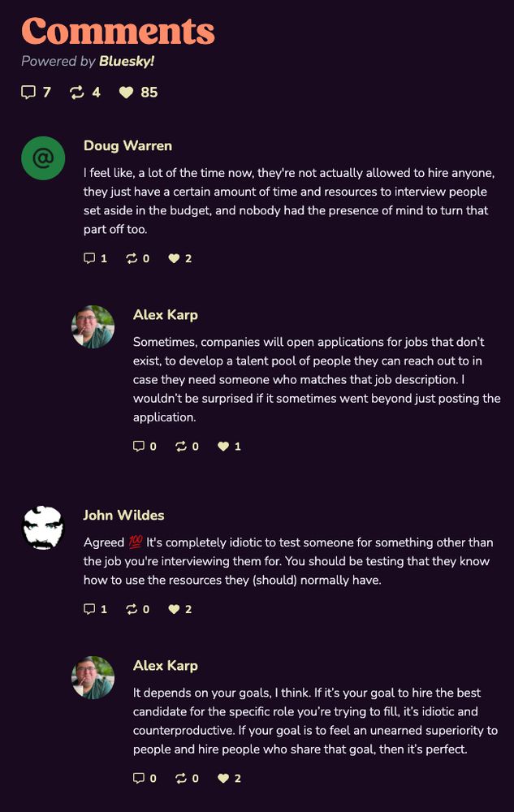This screenshot has height=812, width=514.
Task: Like Alex Karp's first comment
Action: (x=222, y=446)
